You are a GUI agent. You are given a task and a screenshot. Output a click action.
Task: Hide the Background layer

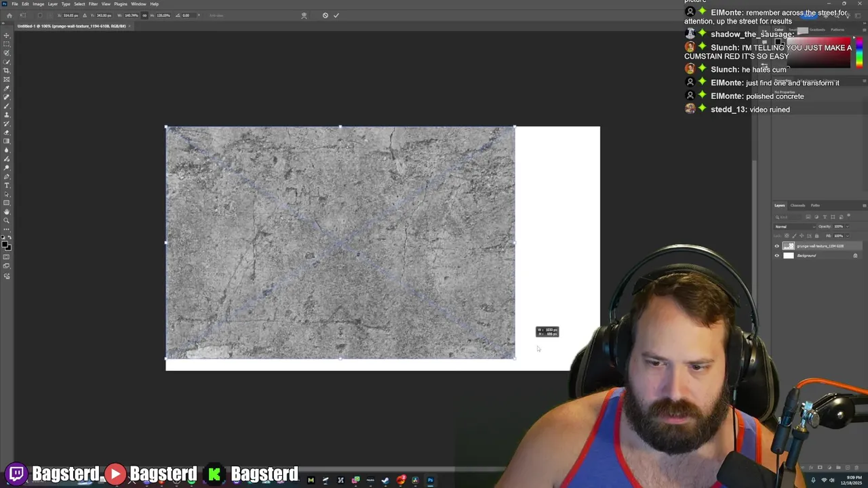[x=777, y=256]
